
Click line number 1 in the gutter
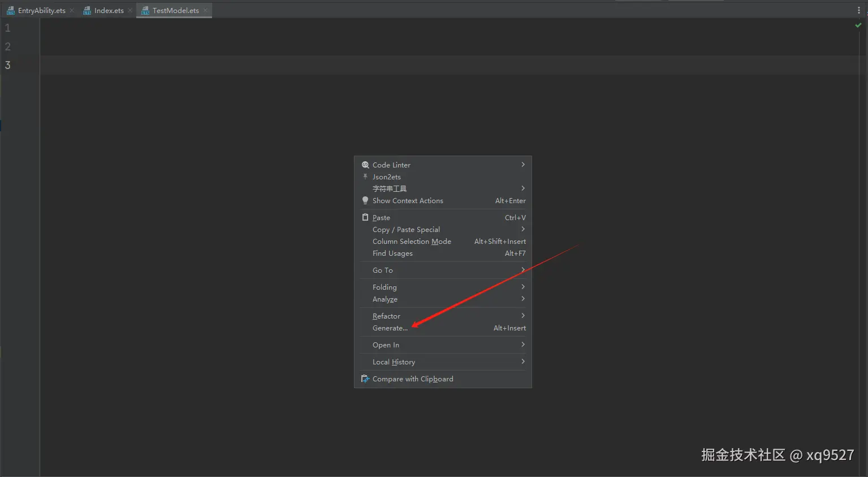coord(7,28)
